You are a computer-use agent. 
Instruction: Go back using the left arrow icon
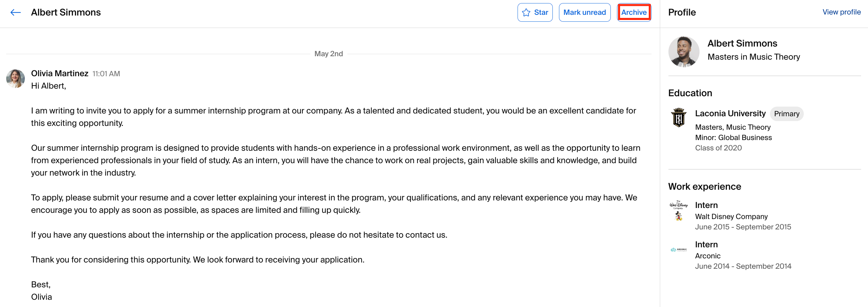click(16, 13)
